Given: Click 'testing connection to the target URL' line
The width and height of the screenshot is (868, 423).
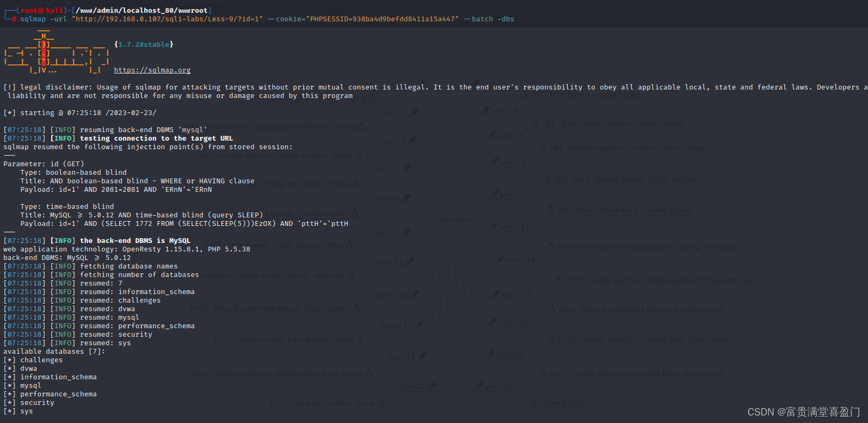Looking at the screenshot, I should (x=118, y=139).
